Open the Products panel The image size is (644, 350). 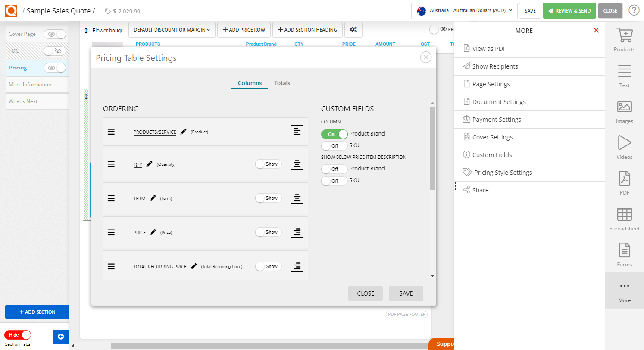pos(624,39)
